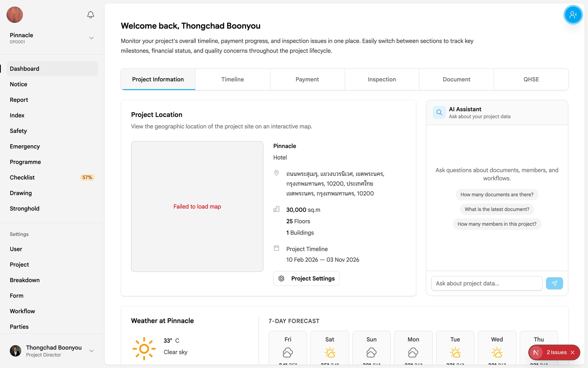
Task: Click the map location pin icon
Action: point(276,173)
